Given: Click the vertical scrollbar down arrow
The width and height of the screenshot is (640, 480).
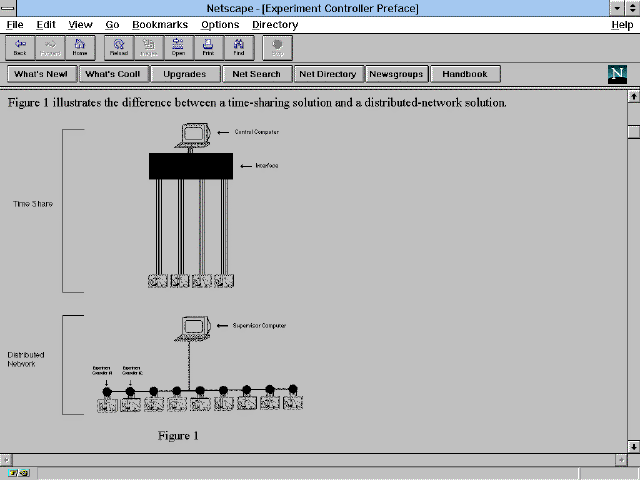Looking at the screenshot, I should 633,446.
